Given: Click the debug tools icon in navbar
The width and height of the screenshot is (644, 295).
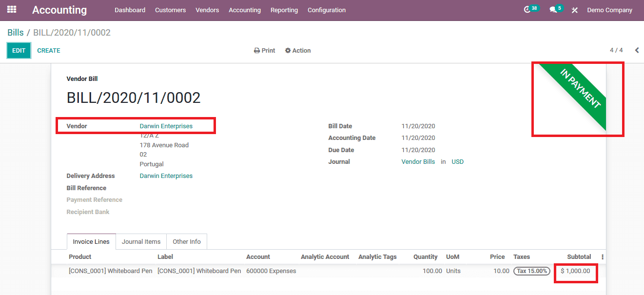Looking at the screenshot, I should pos(575,10).
